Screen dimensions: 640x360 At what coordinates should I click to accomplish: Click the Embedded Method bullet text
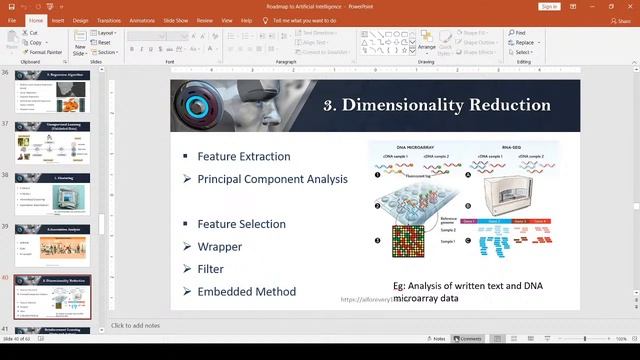[247, 291]
